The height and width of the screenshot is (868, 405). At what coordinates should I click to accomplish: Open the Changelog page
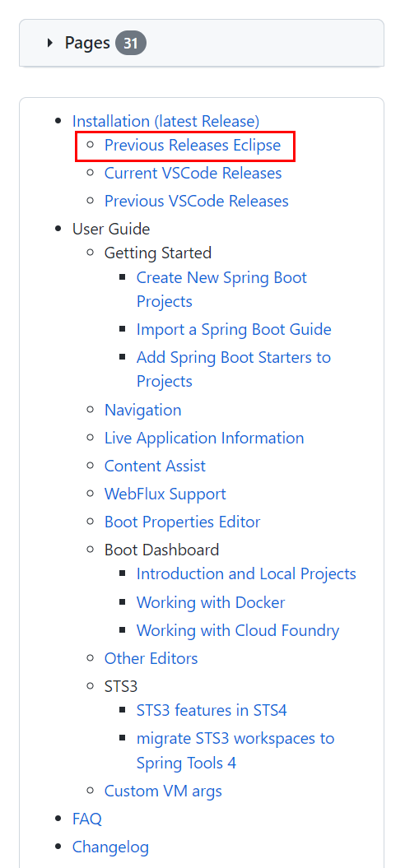coord(110,847)
